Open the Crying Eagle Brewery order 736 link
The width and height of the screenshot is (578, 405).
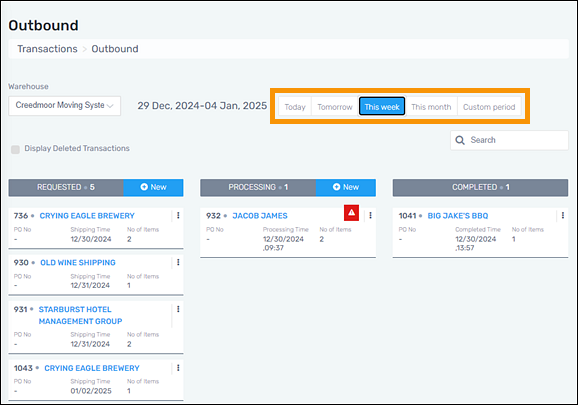tap(87, 216)
